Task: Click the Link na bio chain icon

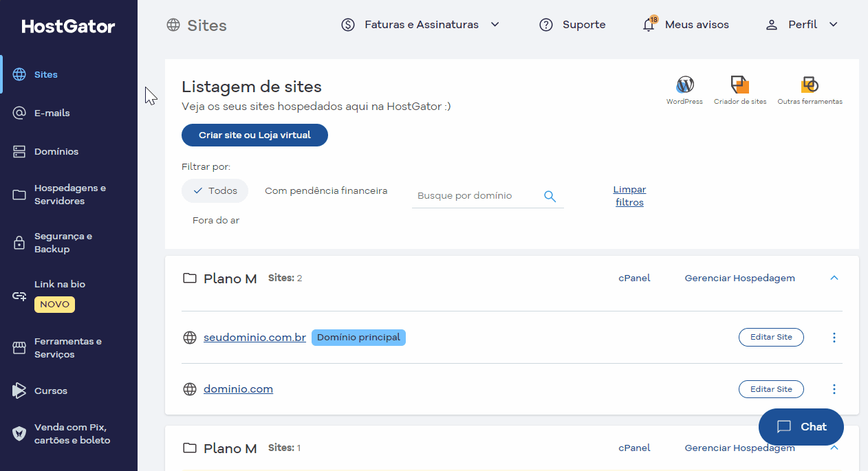Action: (19, 296)
